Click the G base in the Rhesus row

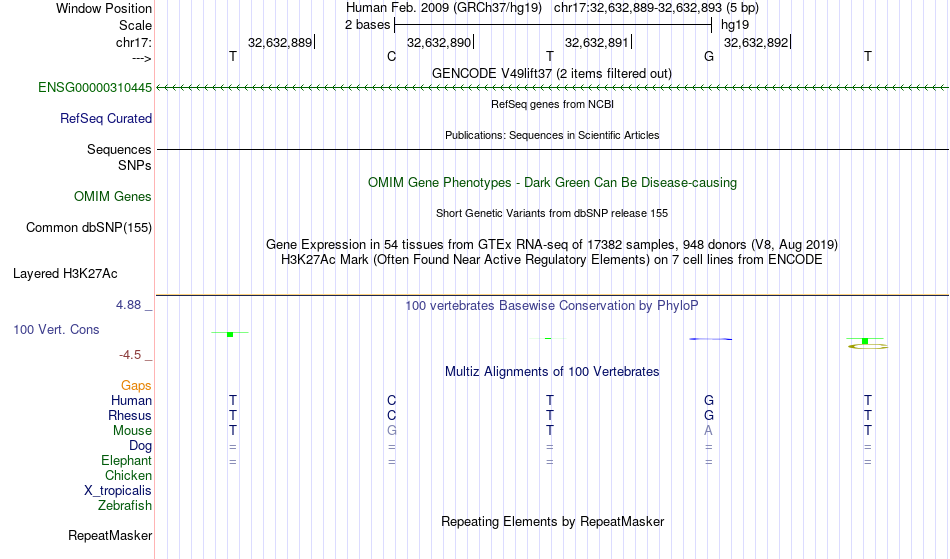[709, 415]
